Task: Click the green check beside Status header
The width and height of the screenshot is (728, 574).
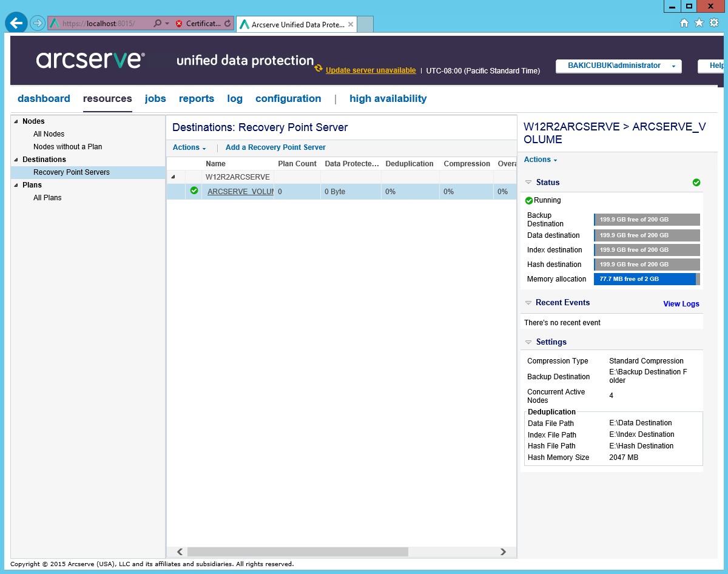Action: pos(696,182)
